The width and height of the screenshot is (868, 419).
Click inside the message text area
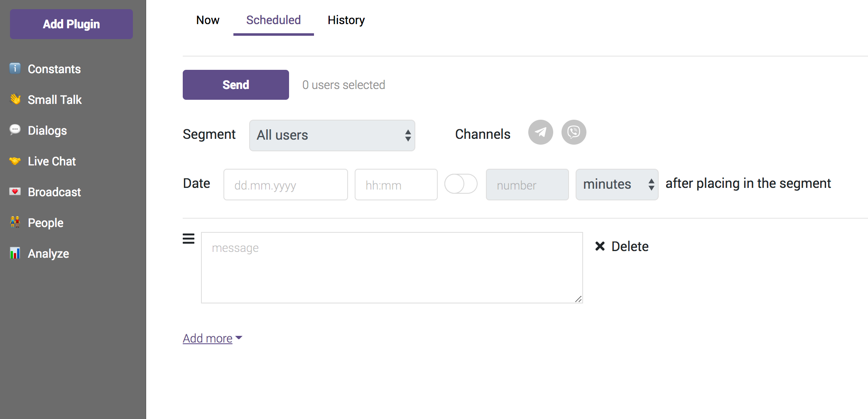pyautogui.click(x=392, y=268)
